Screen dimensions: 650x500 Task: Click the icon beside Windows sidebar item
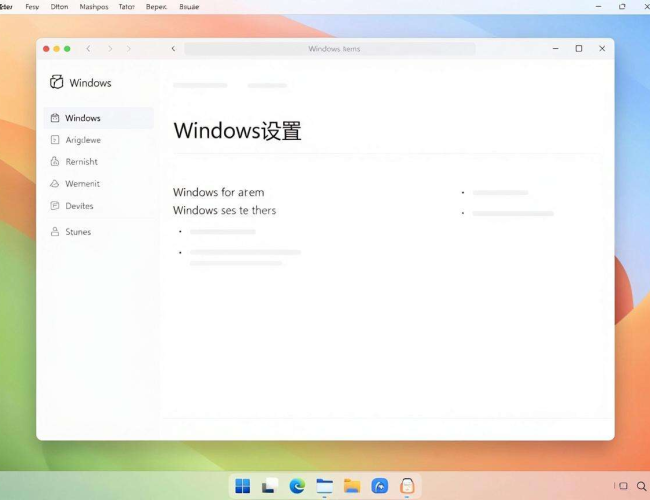pos(55,118)
